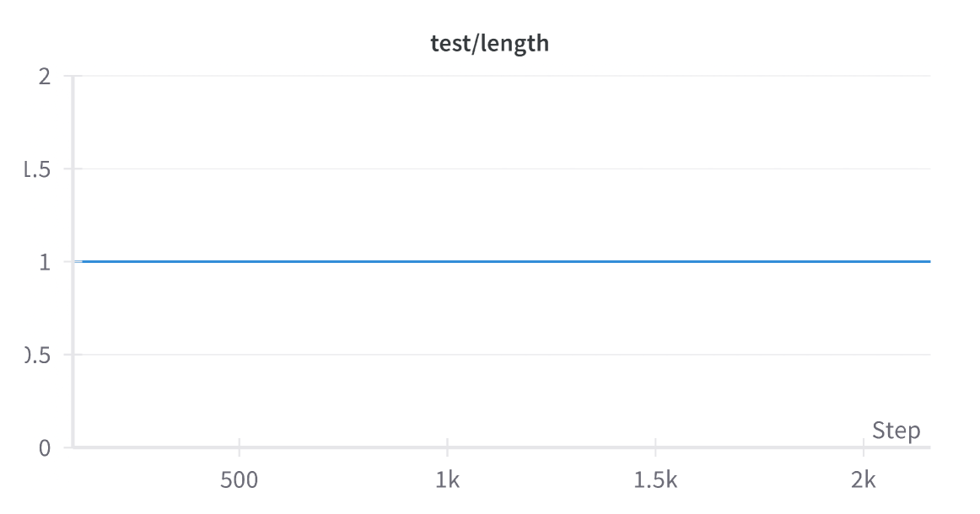Click the x-axis tick mark above 500
This screenshot has width=980, height=514.
239,444
